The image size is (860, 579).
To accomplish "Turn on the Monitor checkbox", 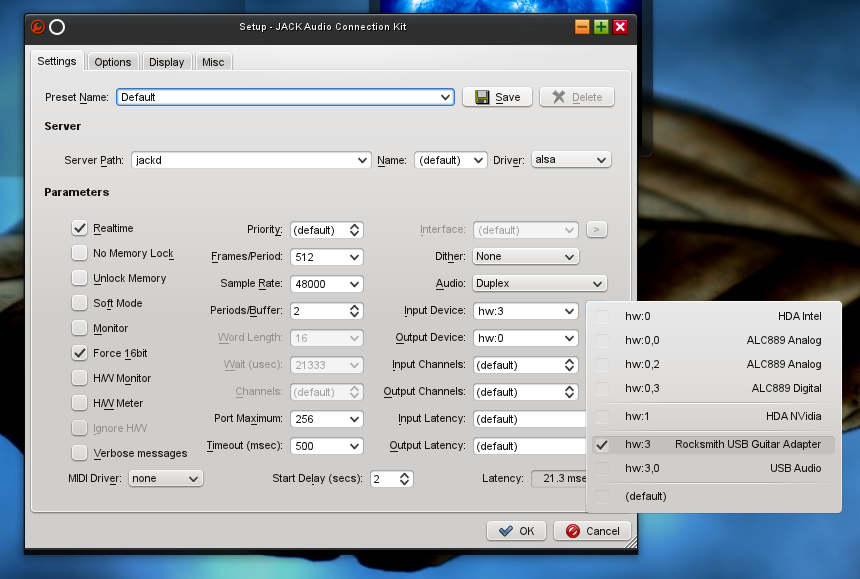I will point(80,328).
